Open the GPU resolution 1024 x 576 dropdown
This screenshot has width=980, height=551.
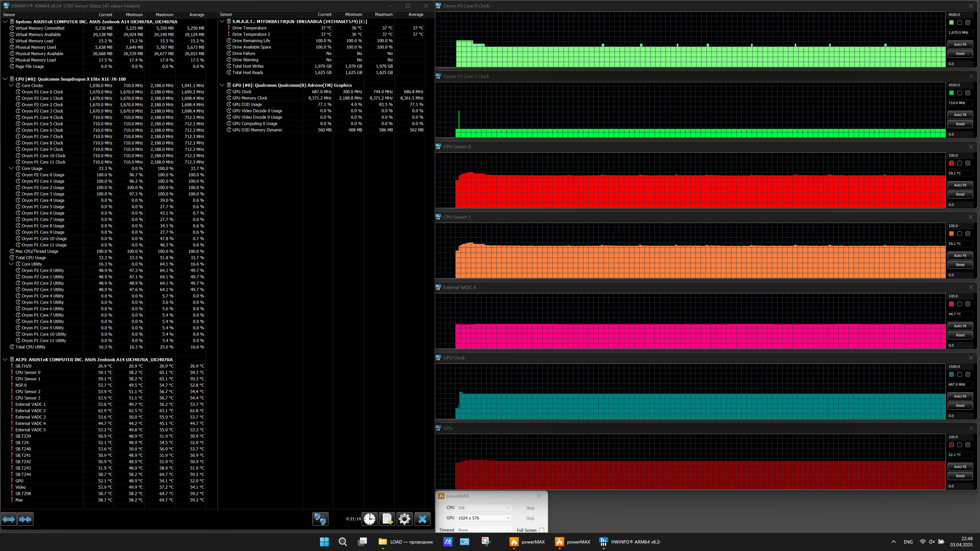coord(483,518)
